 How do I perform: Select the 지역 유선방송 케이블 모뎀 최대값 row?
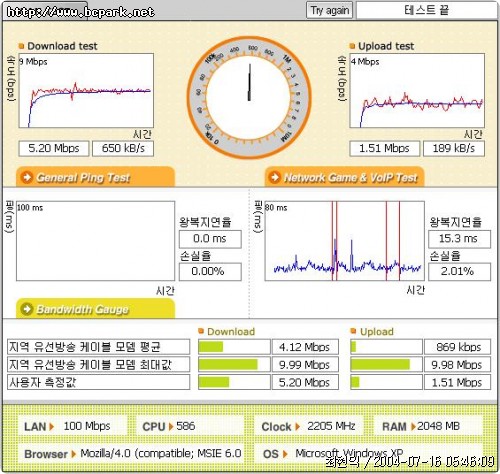[98, 364]
